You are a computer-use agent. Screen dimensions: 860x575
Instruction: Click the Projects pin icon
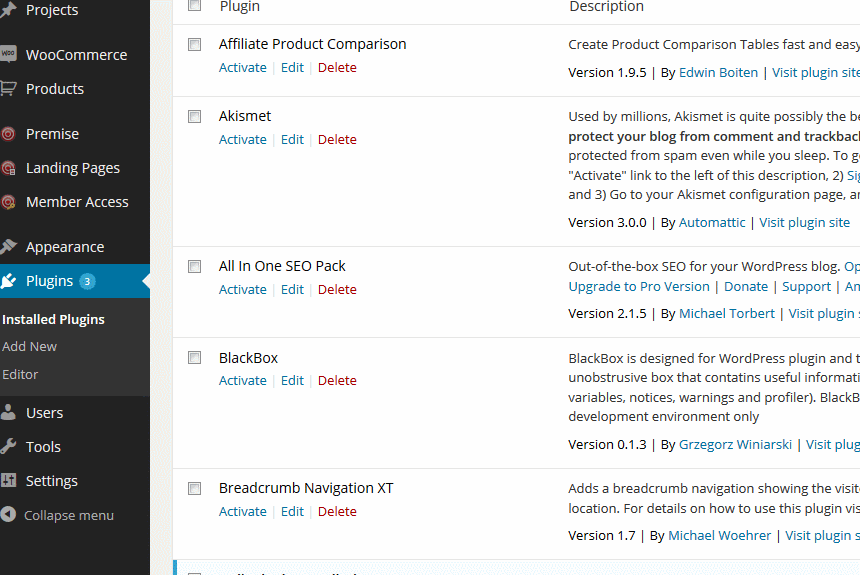tap(8, 9)
